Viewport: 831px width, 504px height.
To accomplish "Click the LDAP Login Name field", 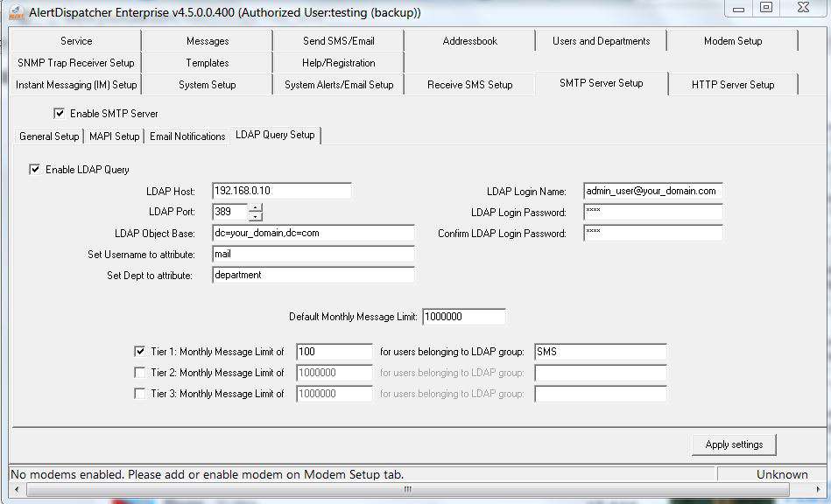I will pos(653,191).
